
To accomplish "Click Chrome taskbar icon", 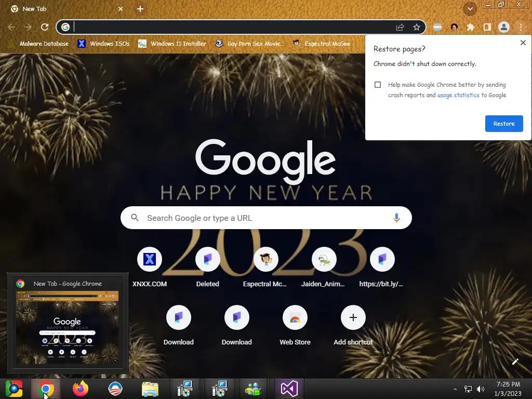I will tap(46, 389).
